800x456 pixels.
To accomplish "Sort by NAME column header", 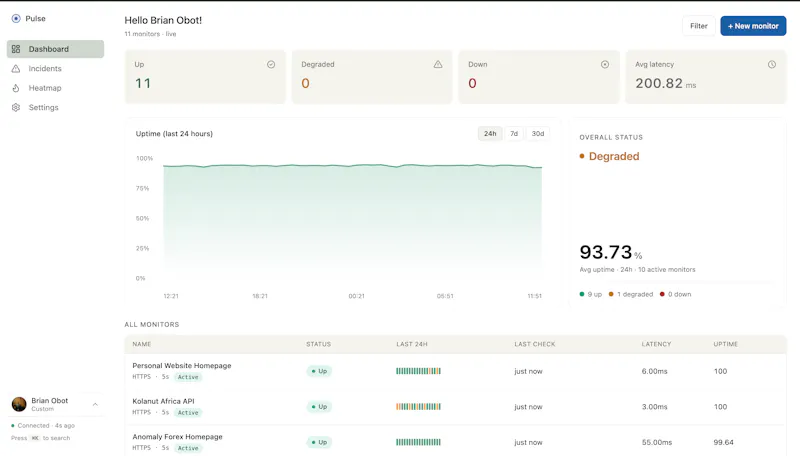I will (x=142, y=344).
